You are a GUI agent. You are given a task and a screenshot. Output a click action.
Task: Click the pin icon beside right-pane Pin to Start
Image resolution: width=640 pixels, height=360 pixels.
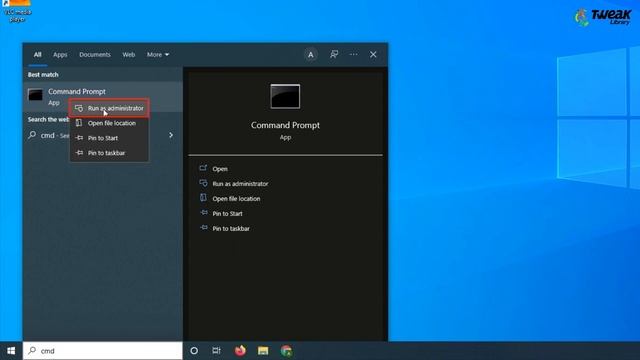(x=203, y=213)
